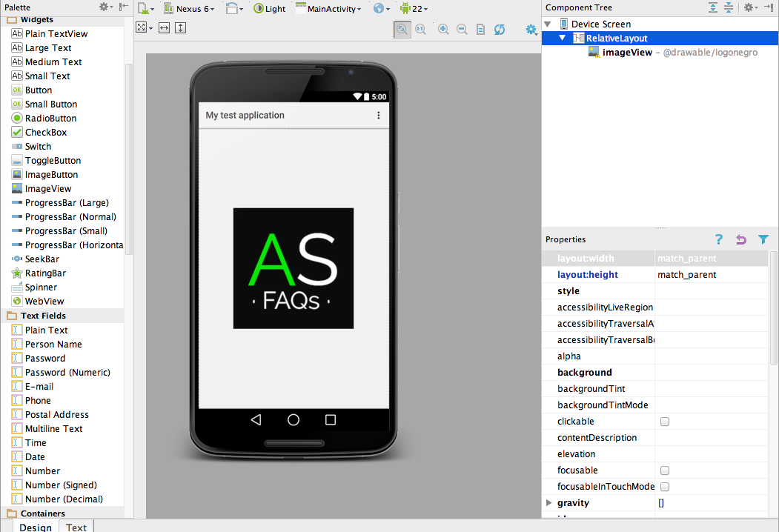Click the zoom-in magnifier icon above the canvas
The image size is (779, 532).
(441, 29)
